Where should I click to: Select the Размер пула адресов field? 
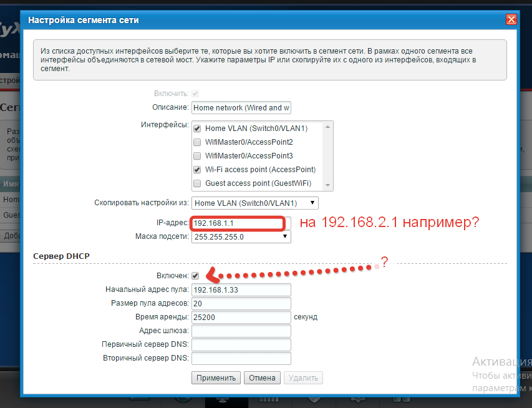(x=241, y=303)
